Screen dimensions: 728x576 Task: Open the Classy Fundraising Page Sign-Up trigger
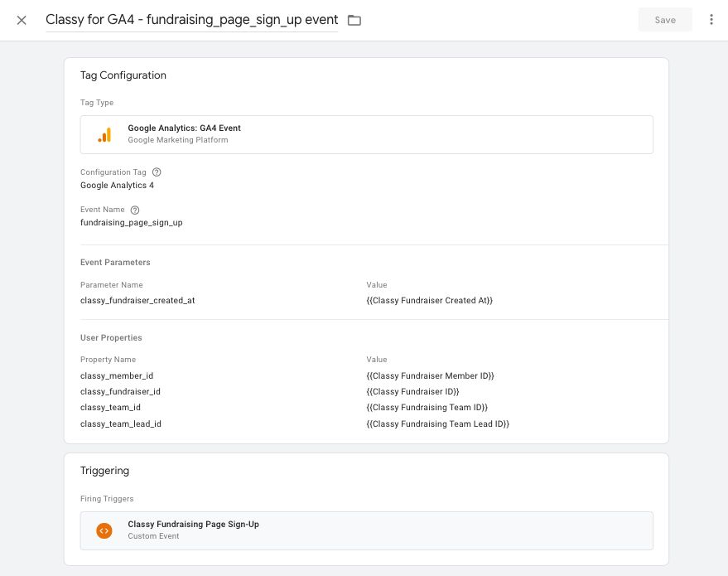point(366,530)
